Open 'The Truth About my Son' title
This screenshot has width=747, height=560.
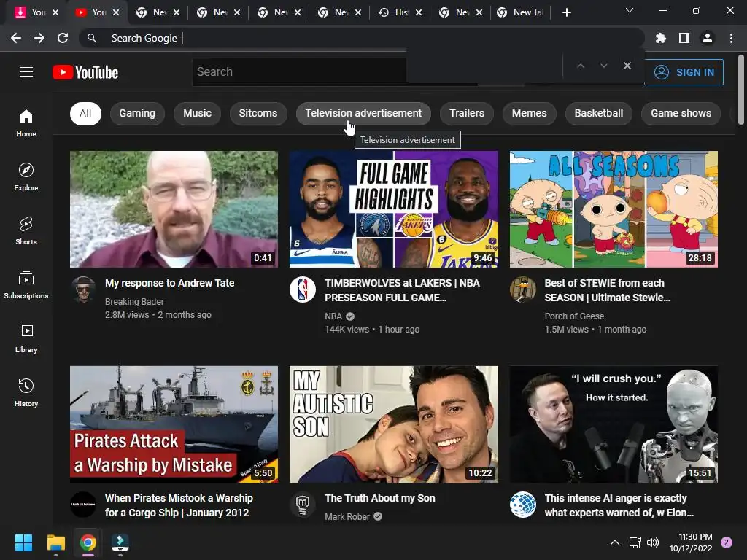[x=379, y=498]
